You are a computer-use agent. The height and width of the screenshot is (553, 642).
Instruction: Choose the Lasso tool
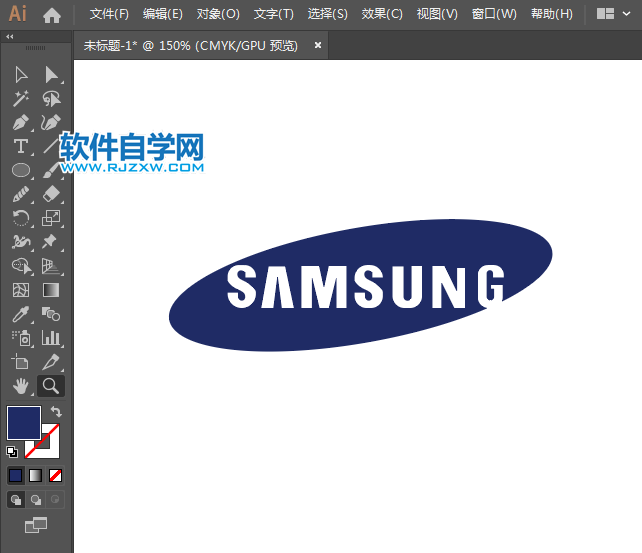tap(51, 99)
